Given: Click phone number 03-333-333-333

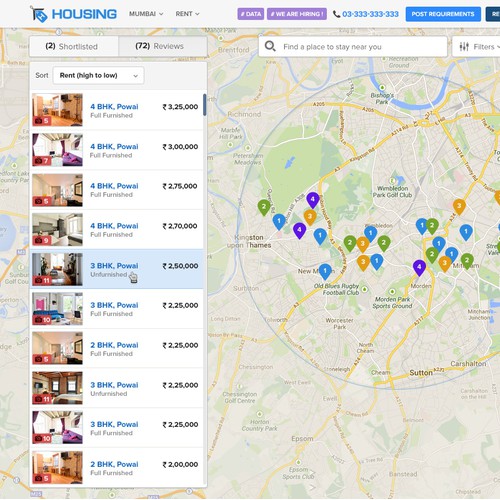Looking at the screenshot, I should tap(370, 14).
